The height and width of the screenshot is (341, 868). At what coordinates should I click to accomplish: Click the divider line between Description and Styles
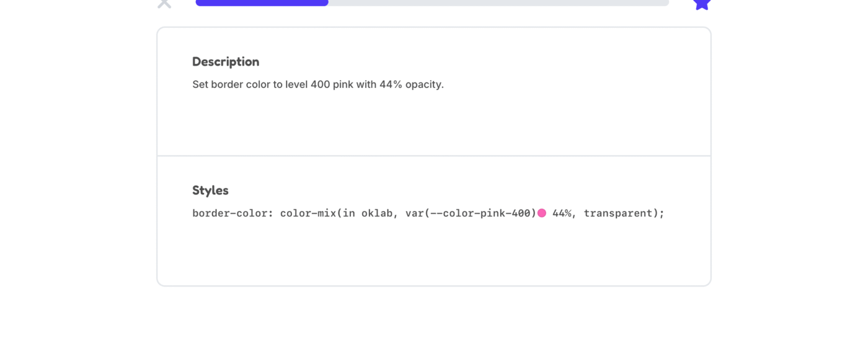(434, 156)
